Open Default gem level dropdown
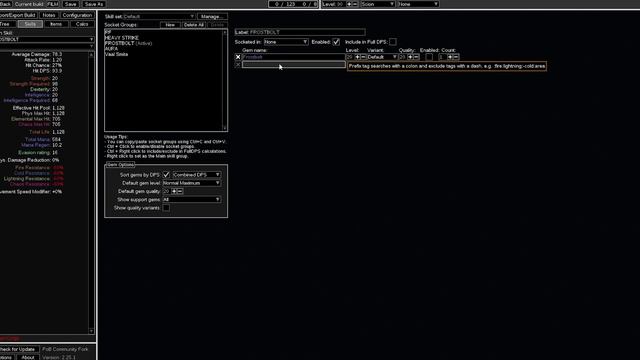 pyautogui.click(x=191, y=183)
